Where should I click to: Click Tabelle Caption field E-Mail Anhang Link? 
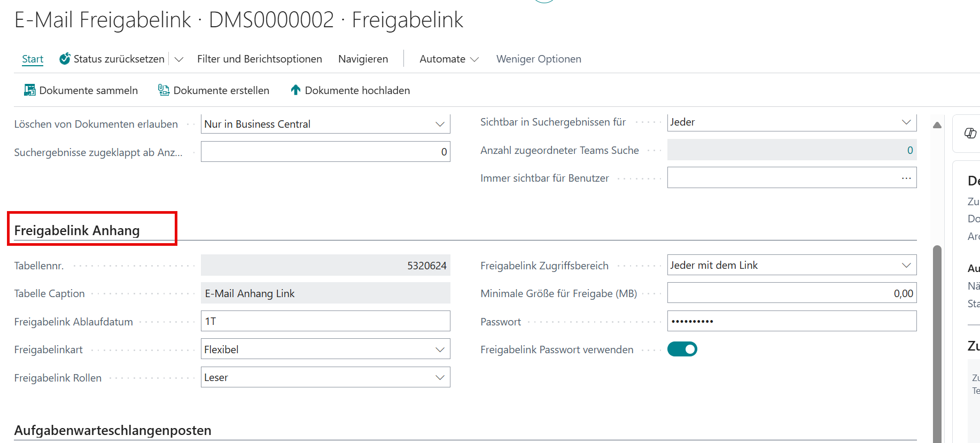[325, 293]
